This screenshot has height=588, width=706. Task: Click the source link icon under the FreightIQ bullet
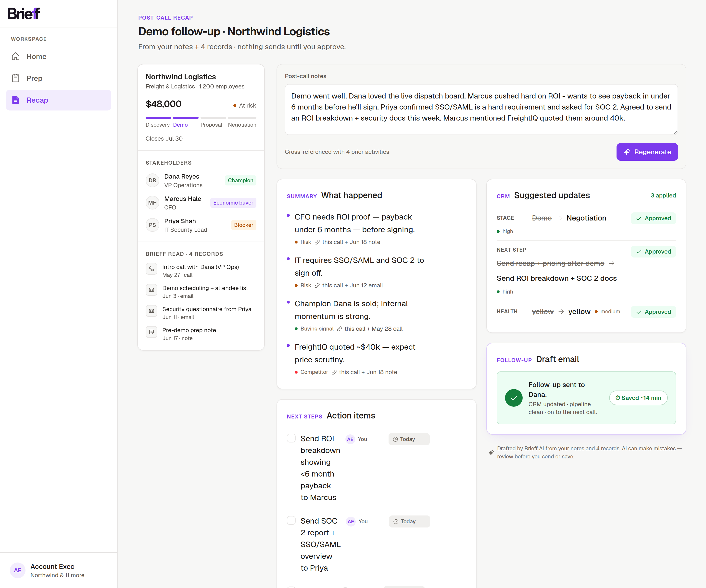334,372
